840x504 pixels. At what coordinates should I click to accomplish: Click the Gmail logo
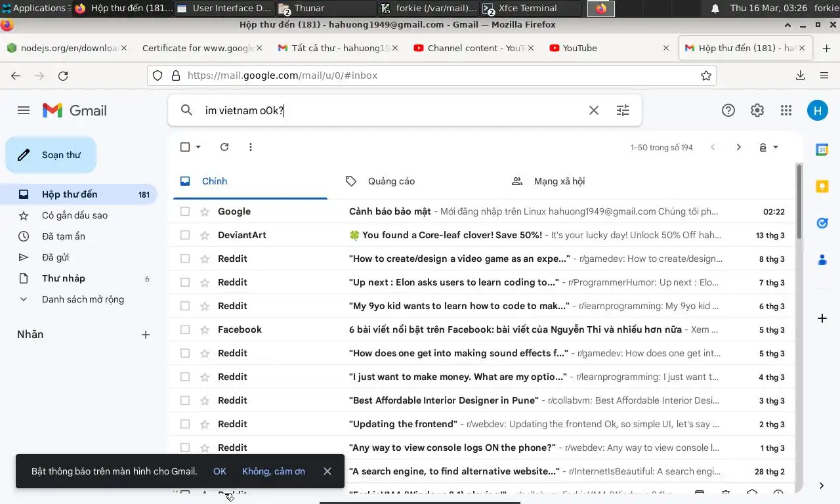pyautogui.click(x=74, y=110)
